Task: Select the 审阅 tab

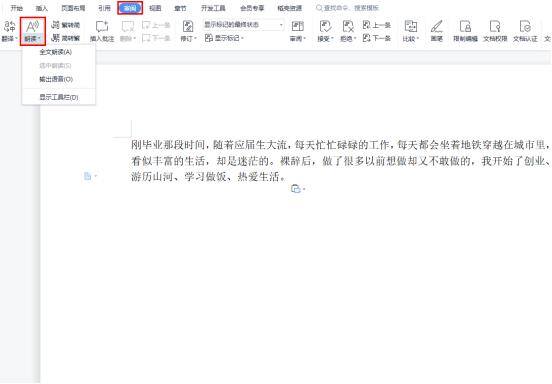Action: coord(130,8)
